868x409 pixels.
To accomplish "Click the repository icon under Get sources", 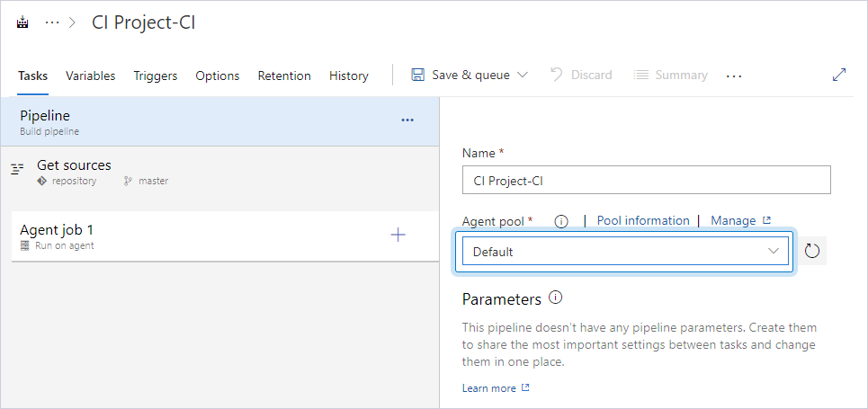I will [41, 181].
